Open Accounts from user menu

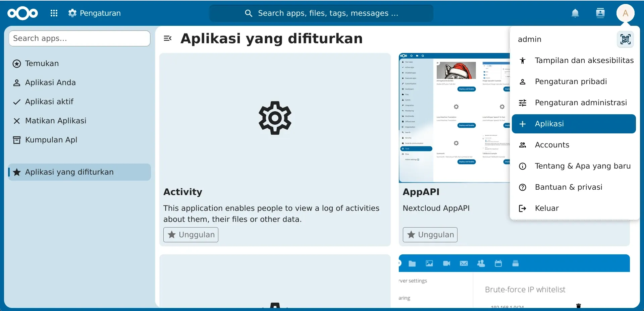[x=574, y=145]
